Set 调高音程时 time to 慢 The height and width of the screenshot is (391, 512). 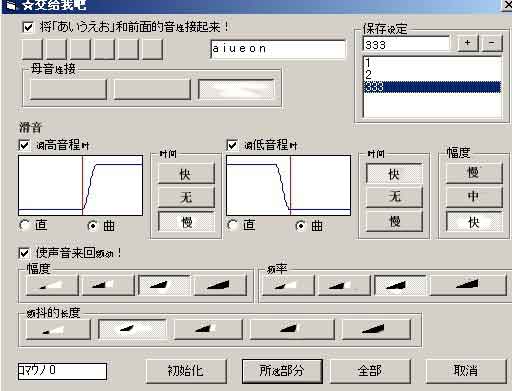[186, 221]
